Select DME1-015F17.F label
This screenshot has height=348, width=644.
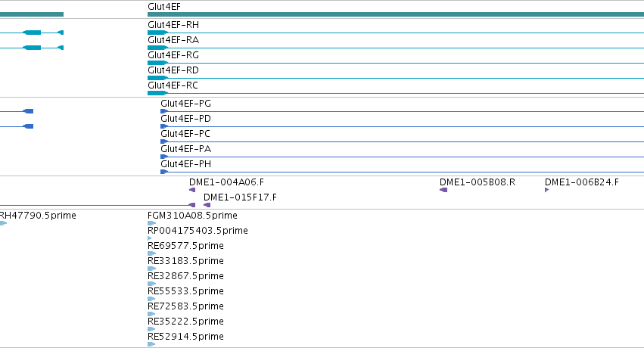pos(240,197)
